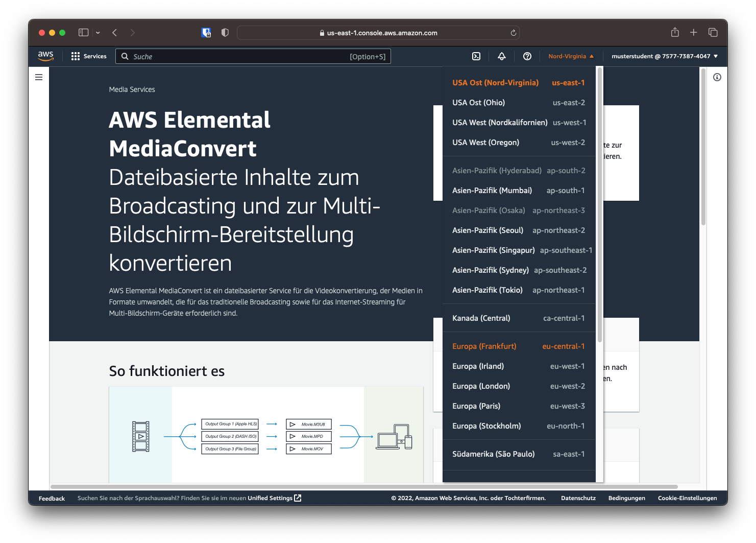Open privacy shield report icon
This screenshot has width=756, height=543.
225,33
